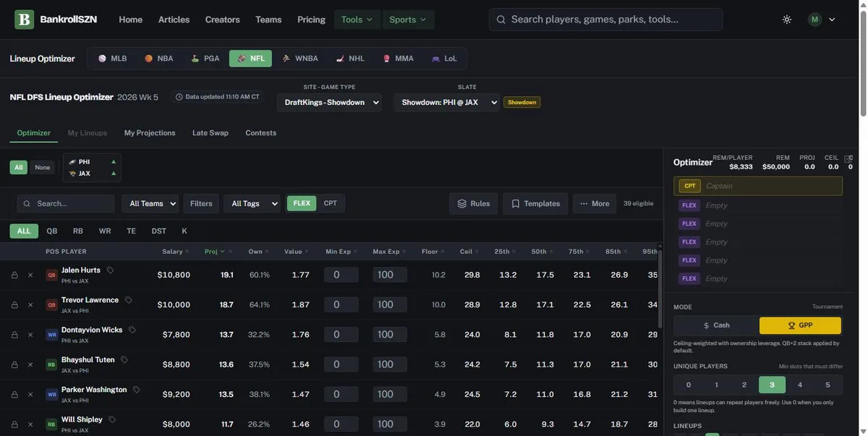Click the user avatar M icon

click(x=815, y=20)
